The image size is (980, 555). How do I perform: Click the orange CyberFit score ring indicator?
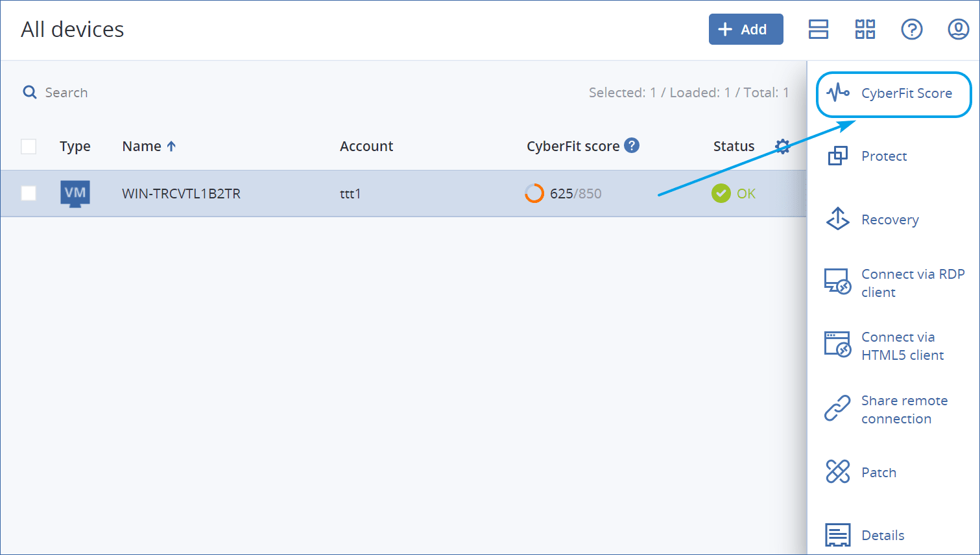[x=534, y=193]
